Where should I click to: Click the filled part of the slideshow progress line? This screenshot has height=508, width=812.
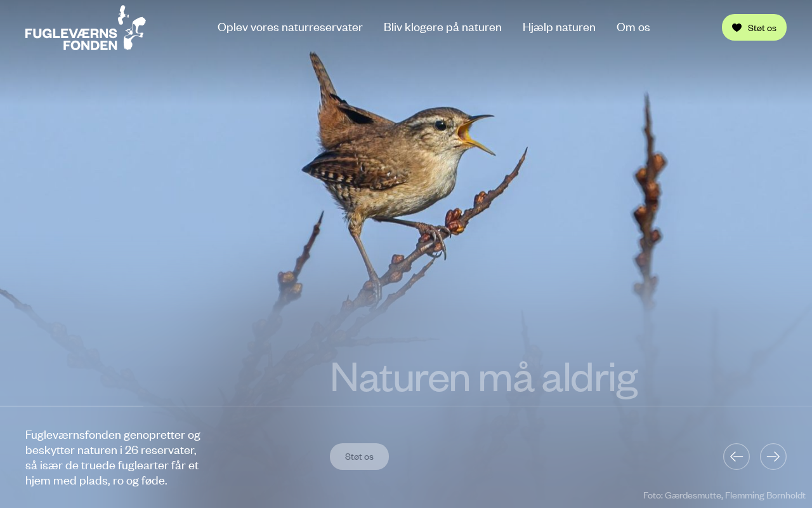pyautogui.click(x=72, y=406)
